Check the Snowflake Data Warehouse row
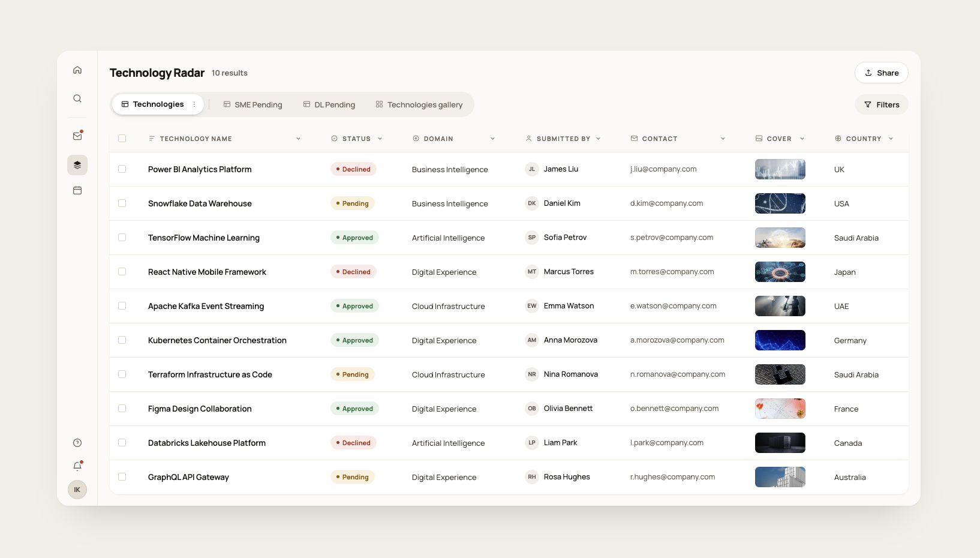980x558 pixels. coord(122,203)
